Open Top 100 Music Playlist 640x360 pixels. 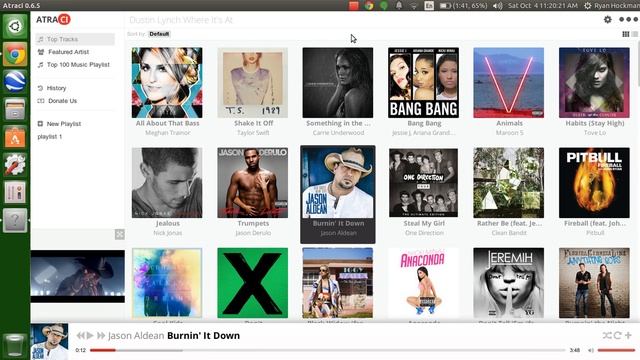coord(73,64)
